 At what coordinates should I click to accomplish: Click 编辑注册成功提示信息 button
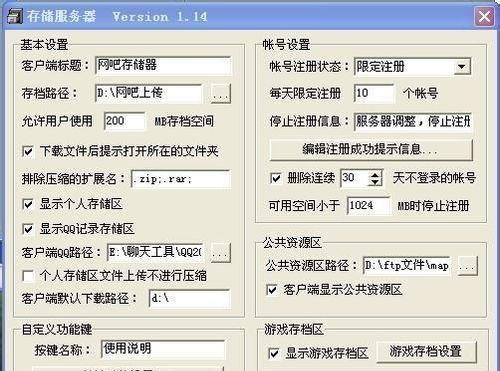(371, 150)
